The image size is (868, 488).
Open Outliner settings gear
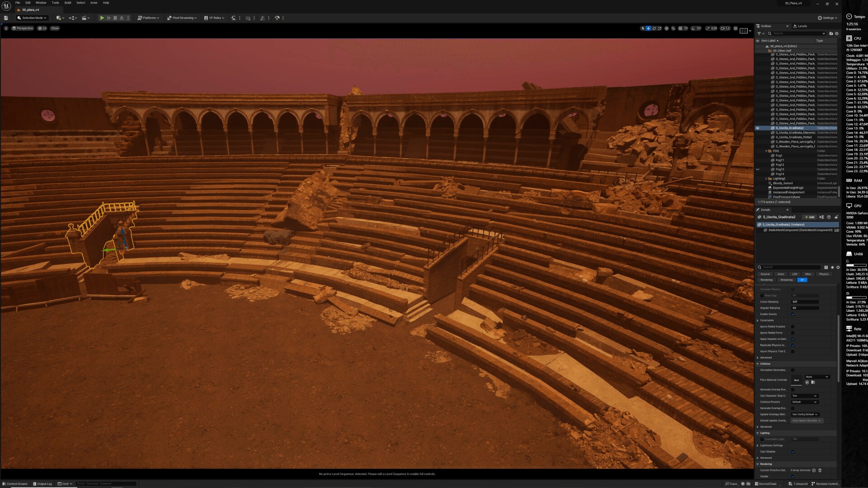(836, 33)
